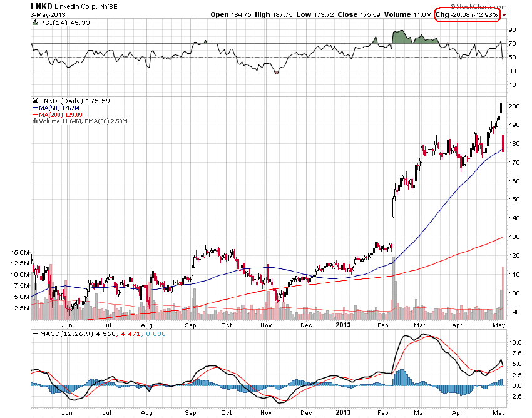Viewport: 532px width, 418px height.
Task: Click the 5.0M volume axis label
Action: 21,297
